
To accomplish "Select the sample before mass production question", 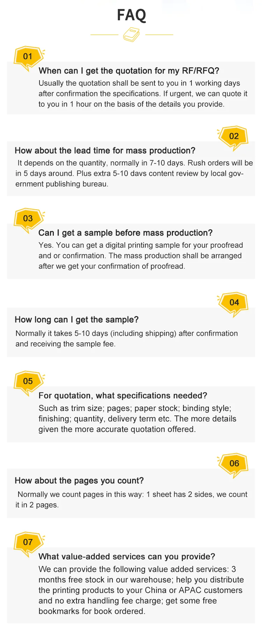I will 125,233.
